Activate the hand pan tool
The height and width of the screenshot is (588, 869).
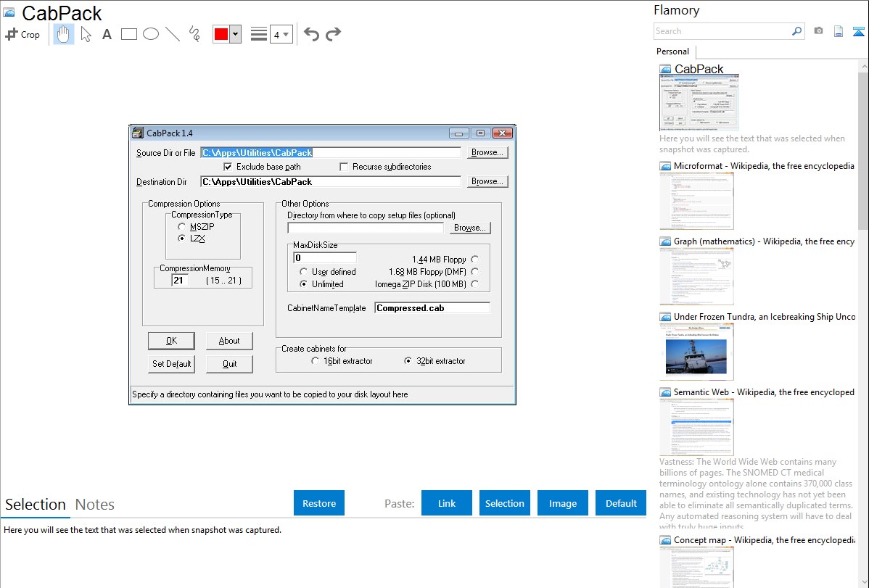click(64, 34)
